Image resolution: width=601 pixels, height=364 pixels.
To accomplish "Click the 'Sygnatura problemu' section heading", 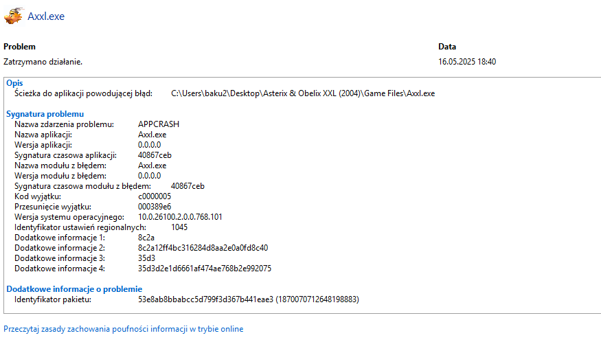I will pos(45,114).
